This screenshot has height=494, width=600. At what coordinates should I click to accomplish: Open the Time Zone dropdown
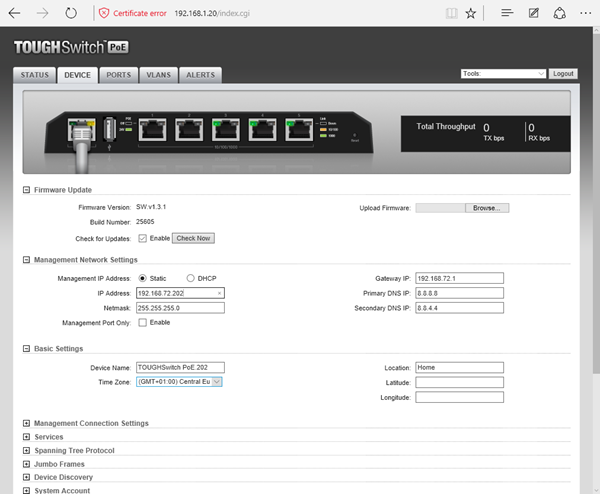tap(179, 382)
